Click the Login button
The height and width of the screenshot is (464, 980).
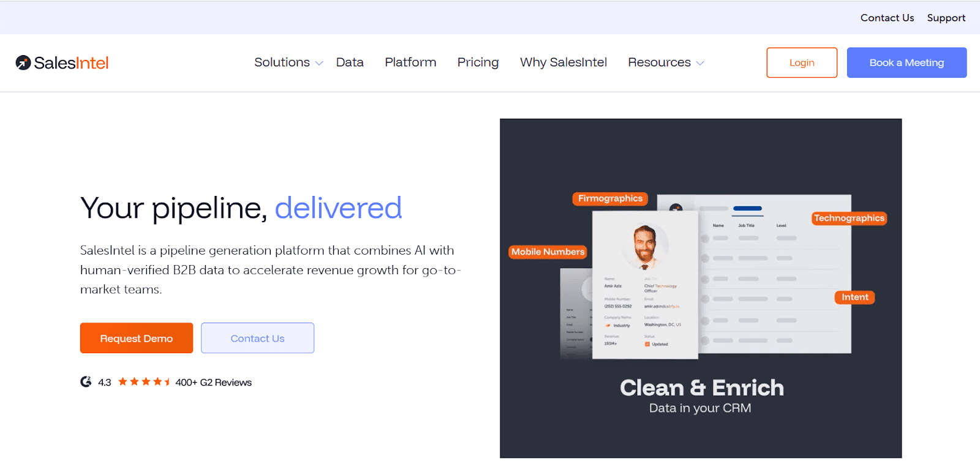coord(802,62)
